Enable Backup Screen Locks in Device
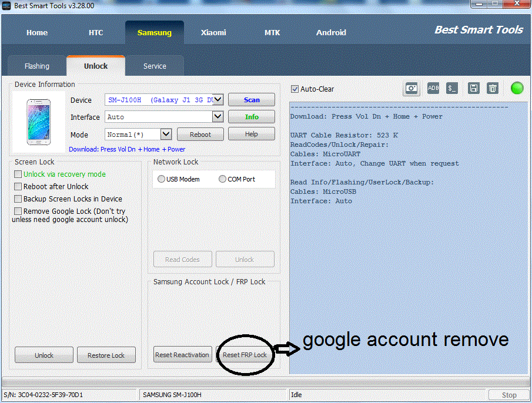 (18, 199)
